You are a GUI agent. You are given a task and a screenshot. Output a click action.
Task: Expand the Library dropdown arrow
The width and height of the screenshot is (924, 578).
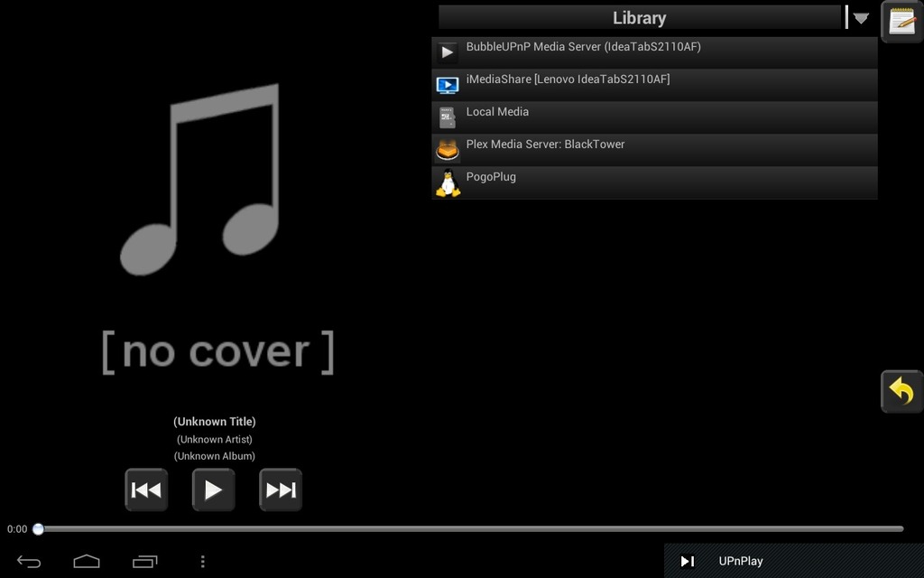(860, 18)
